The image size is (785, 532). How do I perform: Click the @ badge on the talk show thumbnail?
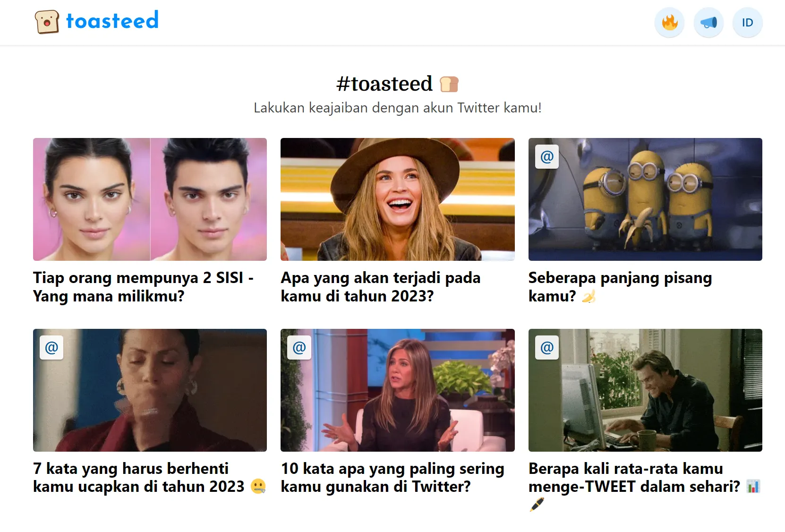[x=299, y=348]
